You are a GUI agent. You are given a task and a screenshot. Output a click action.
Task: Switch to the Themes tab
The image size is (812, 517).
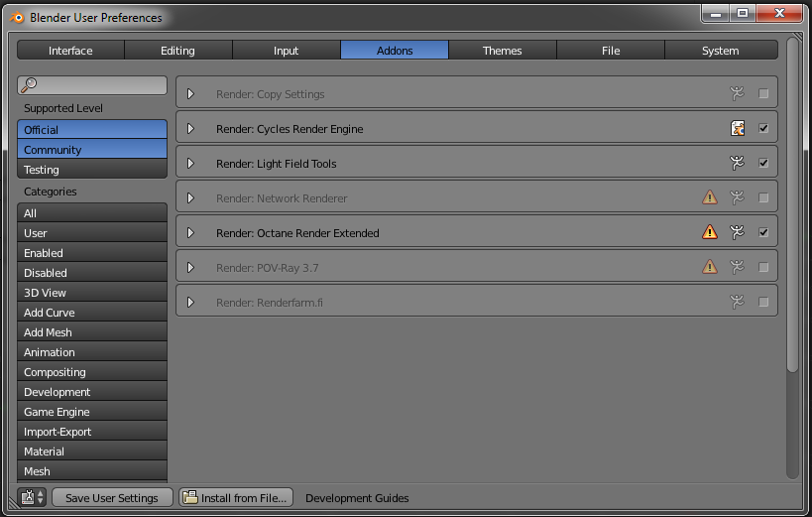coord(502,51)
